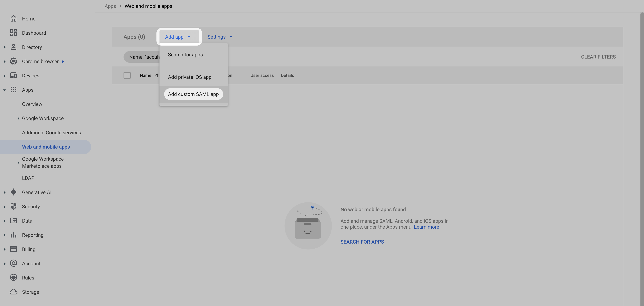Viewport: 644px width, 306px height.
Task: Click 'No web or mobile apps found' text
Action: (x=373, y=209)
